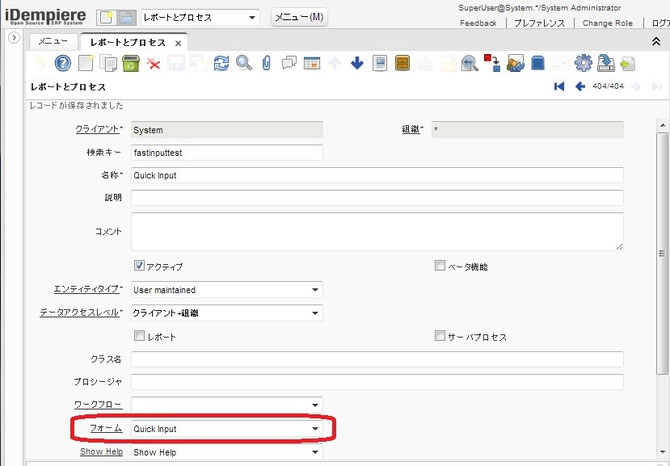The width and height of the screenshot is (670, 466).
Task: Open the Help icon in the toolbar
Action: [x=63, y=63]
